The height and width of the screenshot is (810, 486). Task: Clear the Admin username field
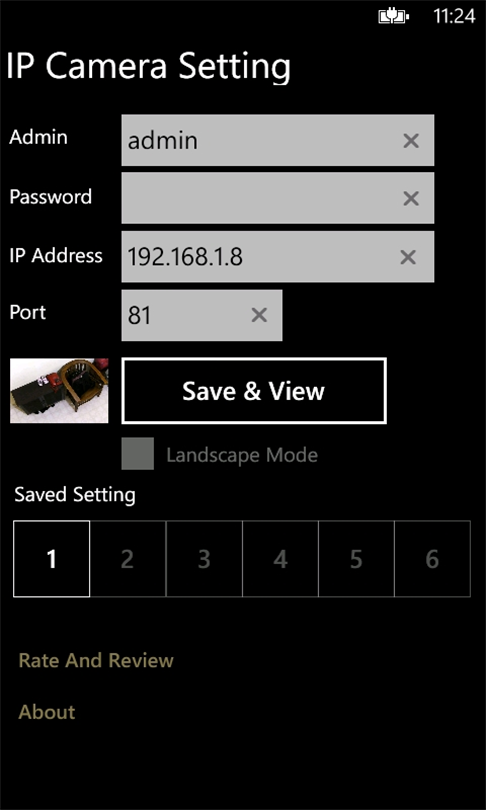(x=411, y=141)
